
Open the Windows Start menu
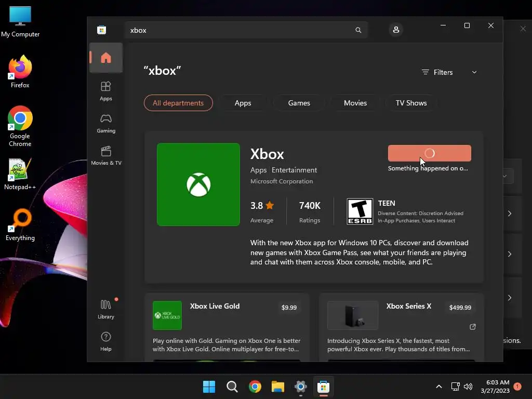[x=209, y=387]
